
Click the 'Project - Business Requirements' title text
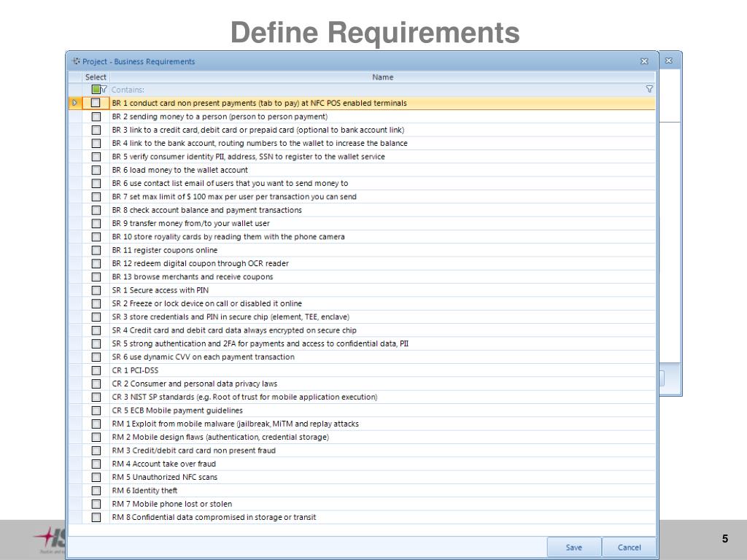coord(139,61)
